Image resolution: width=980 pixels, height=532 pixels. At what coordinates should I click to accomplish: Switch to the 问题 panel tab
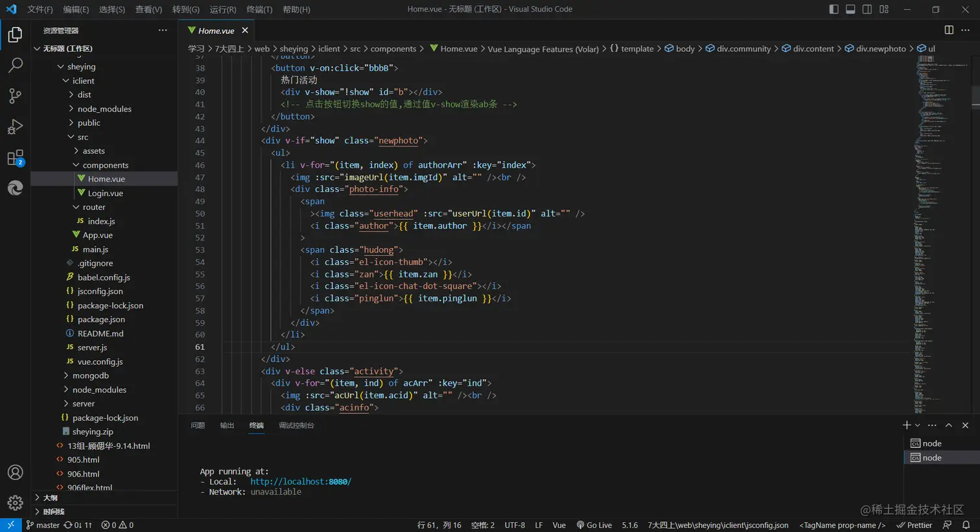(198, 425)
